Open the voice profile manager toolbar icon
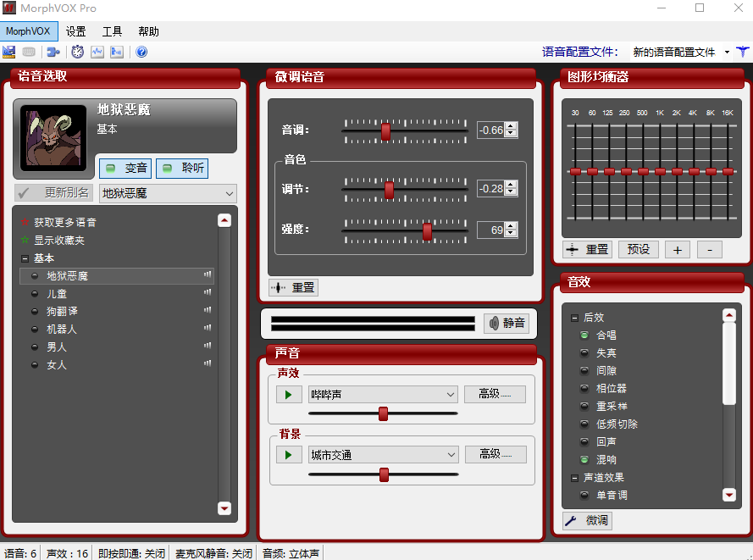The height and width of the screenshot is (560, 753). (x=9, y=52)
